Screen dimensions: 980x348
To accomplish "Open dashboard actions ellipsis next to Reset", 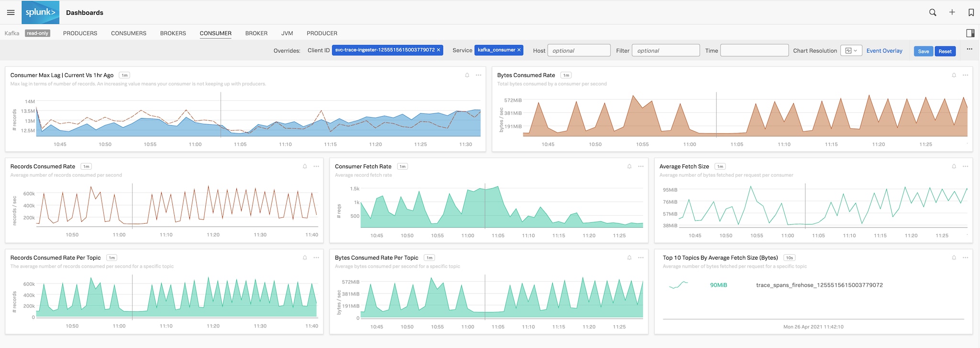I will pos(969,49).
